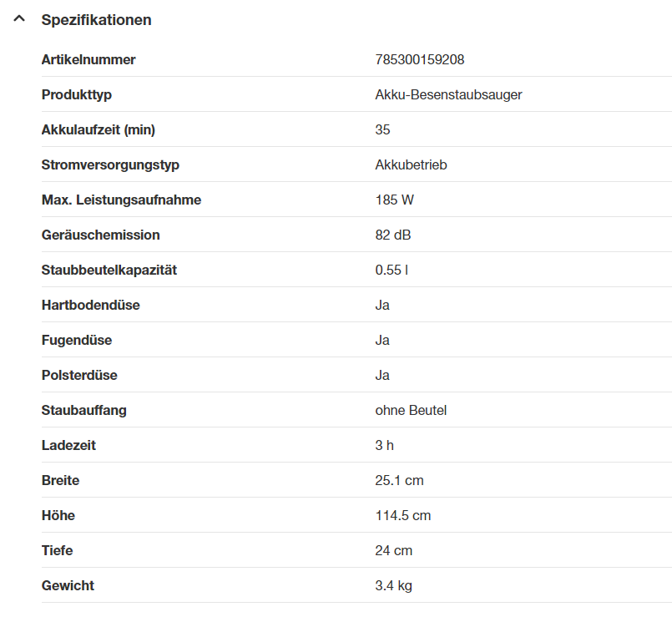The height and width of the screenshot is (617, 672).
Task: Select the Akkulaufzeit (min) label
Action: [99, 130]
